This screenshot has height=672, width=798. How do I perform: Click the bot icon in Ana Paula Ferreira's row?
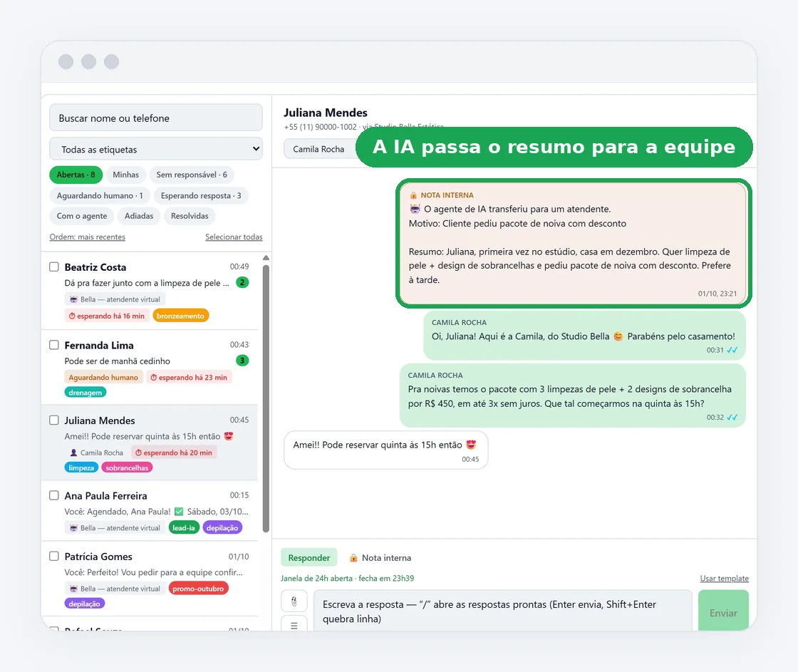tap(74, 528)
